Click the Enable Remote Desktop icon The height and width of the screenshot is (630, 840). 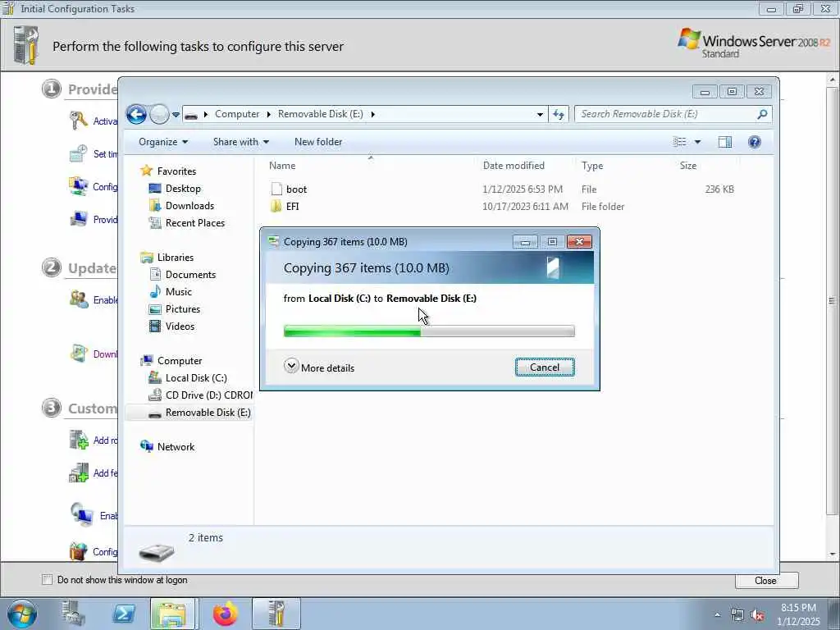(x=81, y=515)
